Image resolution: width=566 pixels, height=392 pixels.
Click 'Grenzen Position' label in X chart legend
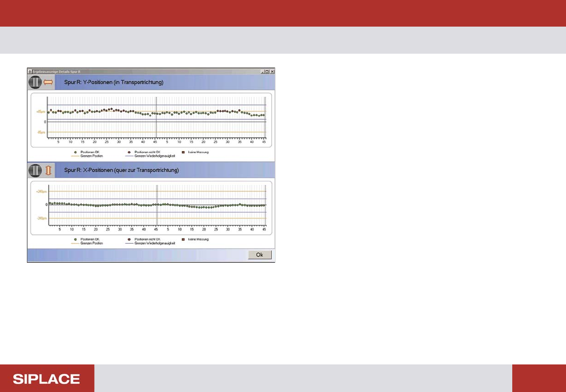coord(92,243)
